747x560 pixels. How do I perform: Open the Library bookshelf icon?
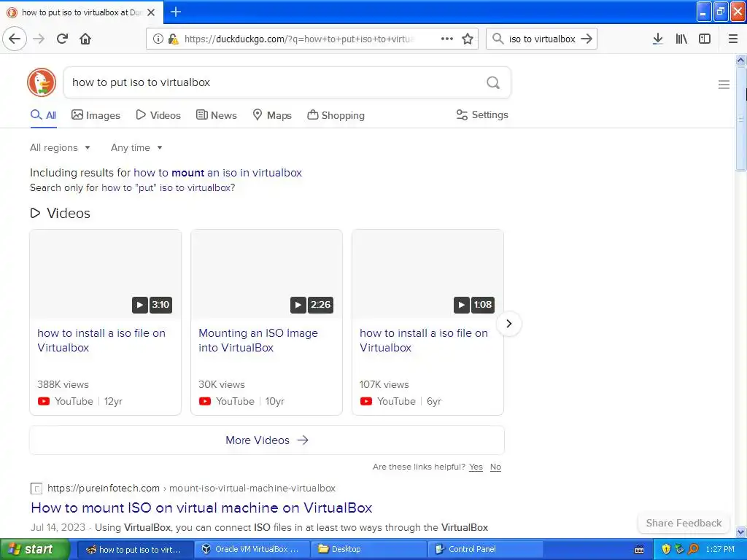tap(681, 39)
